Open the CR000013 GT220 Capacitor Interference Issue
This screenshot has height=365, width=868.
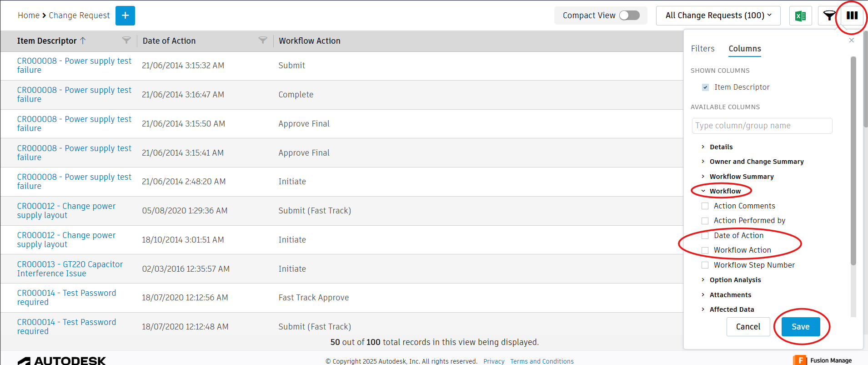(70, 269)
